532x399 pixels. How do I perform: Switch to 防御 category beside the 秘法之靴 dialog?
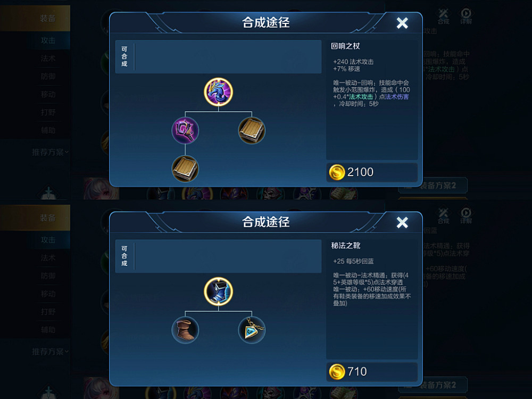click(48, 276)
